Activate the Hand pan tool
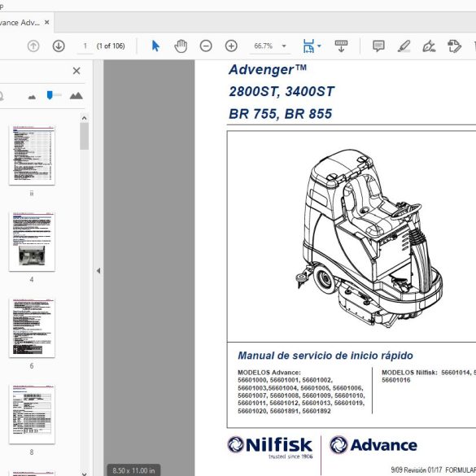This screenshot has height=476, width=476. 181,46
